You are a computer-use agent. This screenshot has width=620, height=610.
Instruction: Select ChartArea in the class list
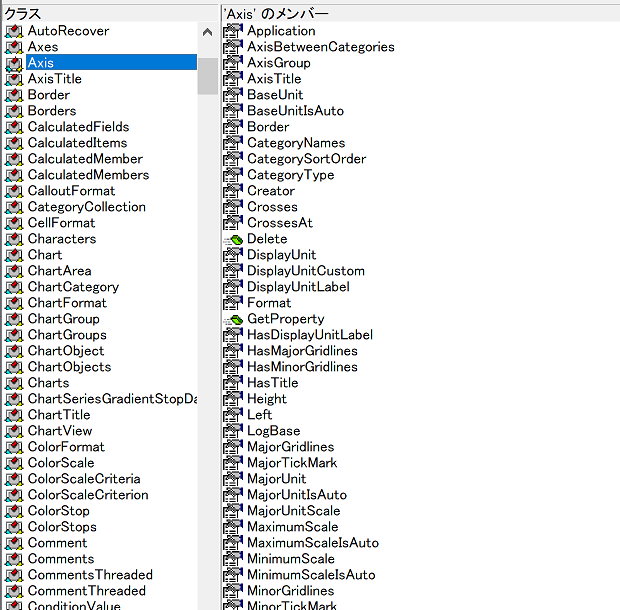pyautogui.click(x=59, y=271)
